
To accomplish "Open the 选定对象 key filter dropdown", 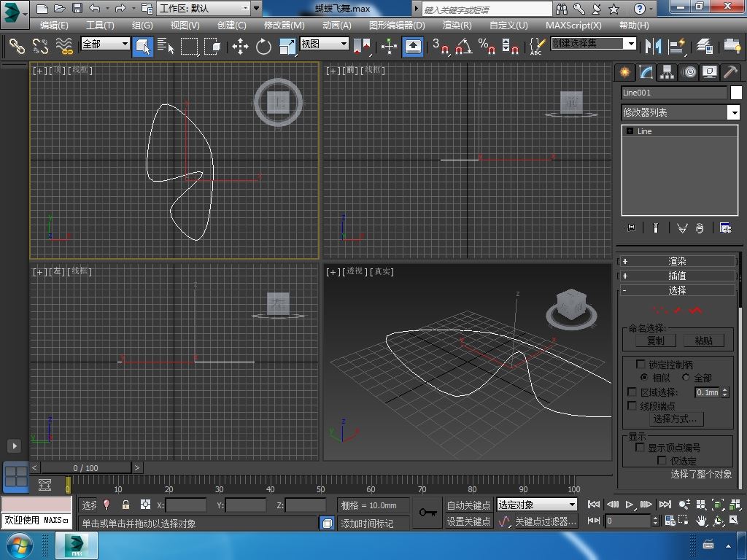I will (x=536, y=505).
